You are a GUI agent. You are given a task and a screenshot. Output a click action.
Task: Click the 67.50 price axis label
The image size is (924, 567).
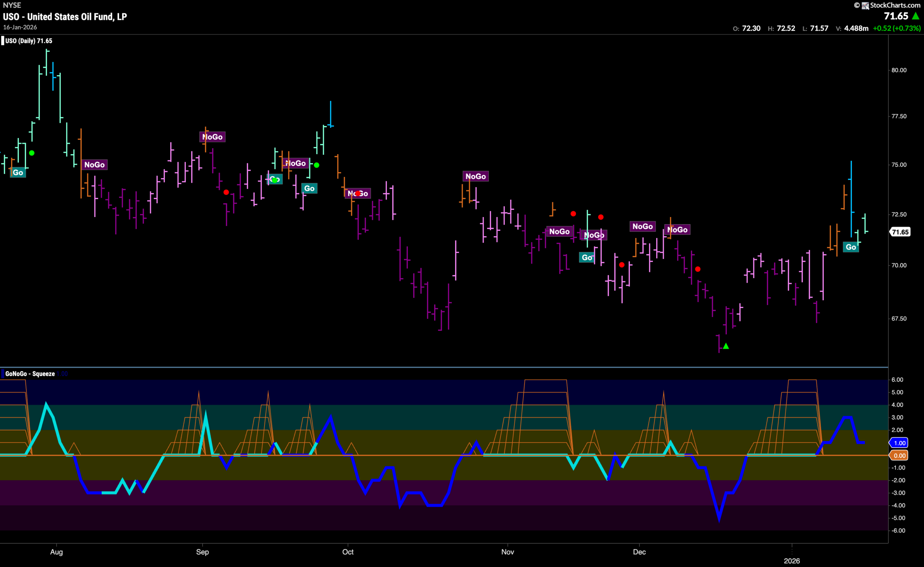899,319
